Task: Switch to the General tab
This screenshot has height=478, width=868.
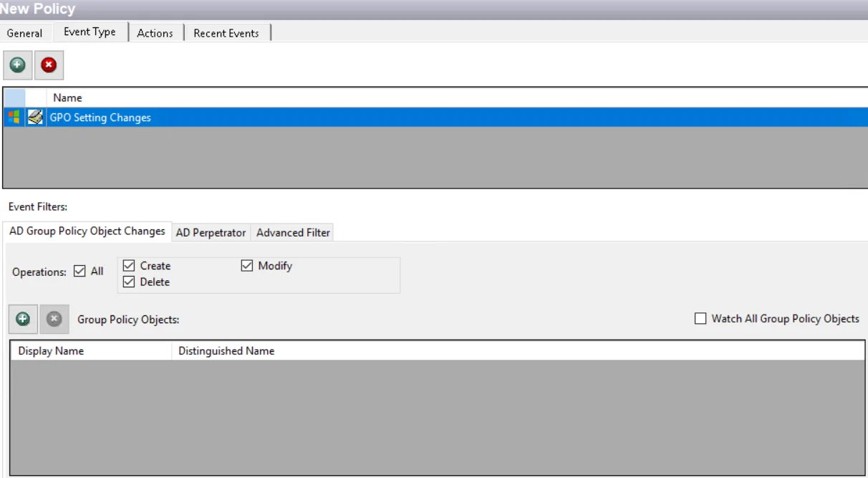Action: 25,33
